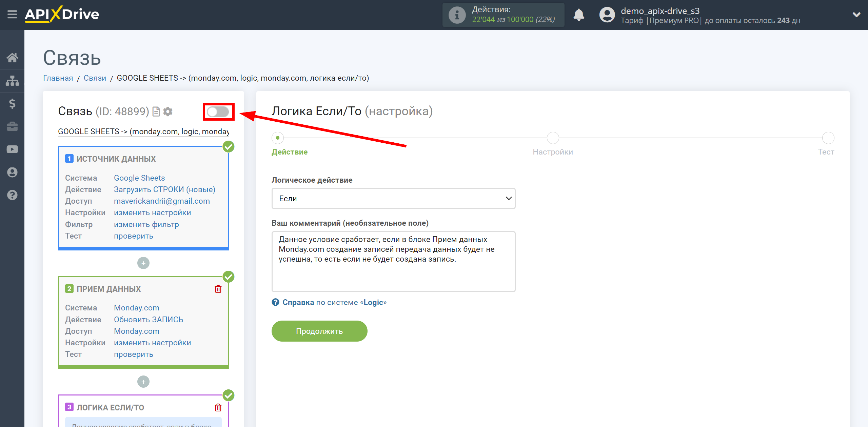Screen dimensions: 868x427
Task: Open billing dollar sidebar icon
Action: coord(12,103)
